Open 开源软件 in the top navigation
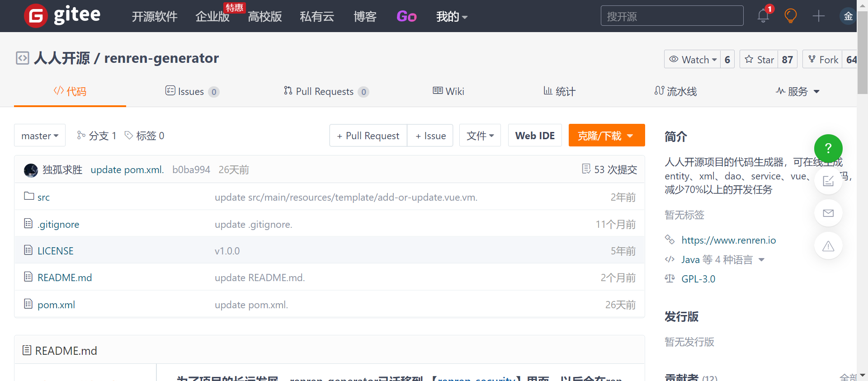 [x=155, y=17]
